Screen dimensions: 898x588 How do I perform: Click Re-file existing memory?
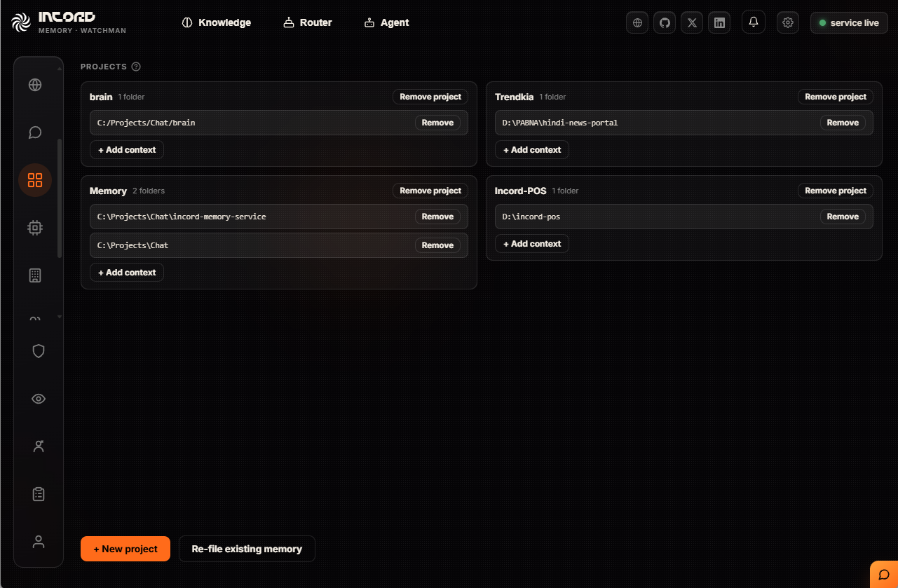(x=247, y=549)
